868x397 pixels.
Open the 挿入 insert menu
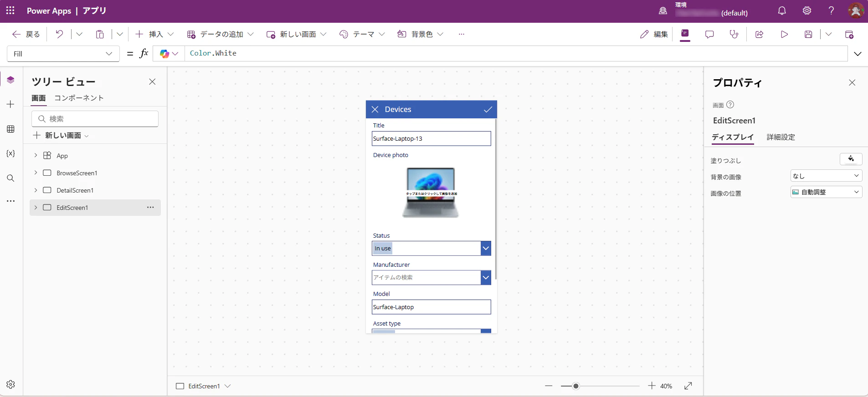pos(155,34)
